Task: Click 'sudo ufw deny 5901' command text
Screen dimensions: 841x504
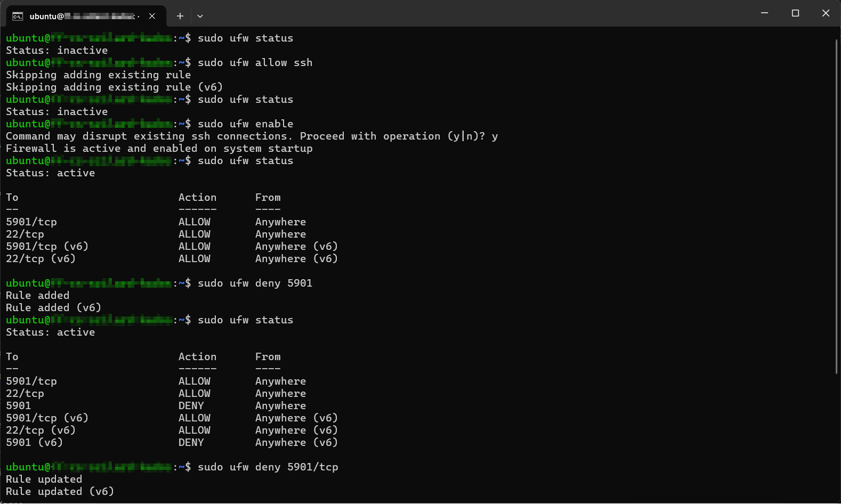Action: point(255,283)
